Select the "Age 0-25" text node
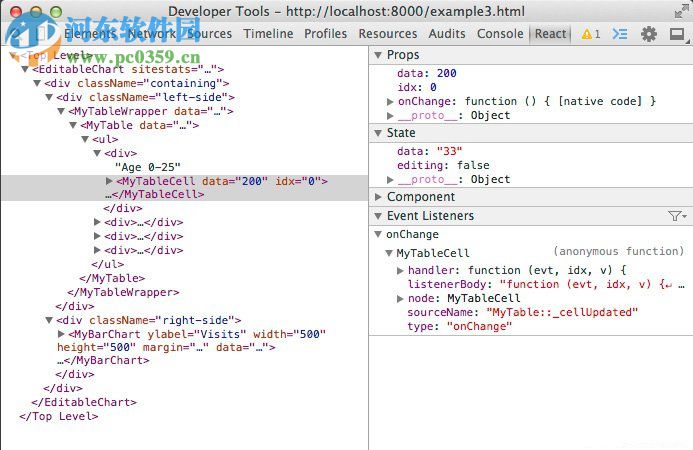This screenshot has width=693, height=450. click(148, 167)
